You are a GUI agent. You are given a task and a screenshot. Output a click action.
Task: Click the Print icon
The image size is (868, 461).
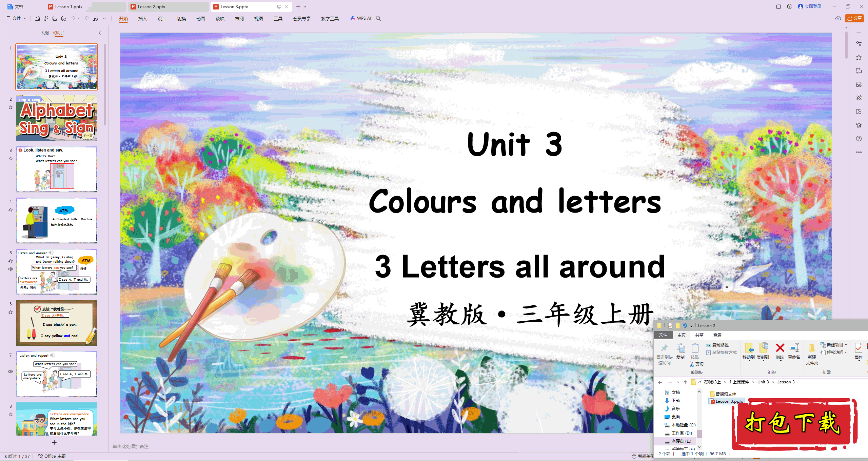click(55, 18)
